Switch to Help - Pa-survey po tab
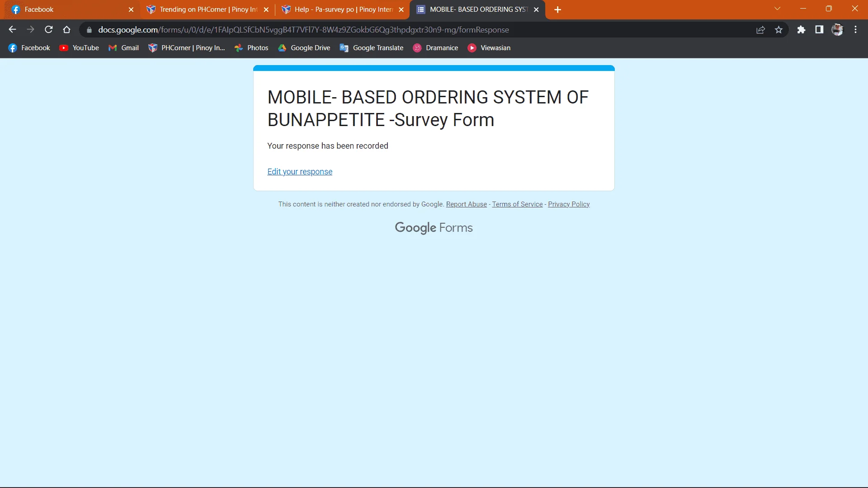 coord(343,9)
